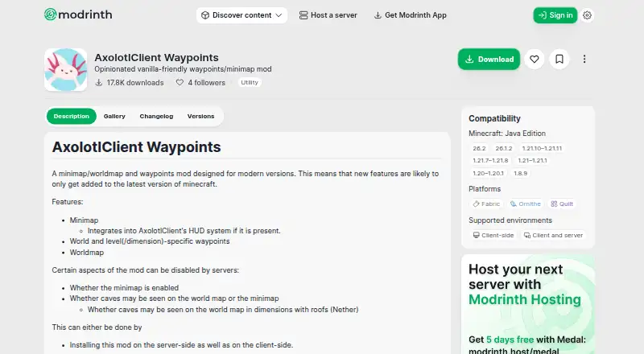Image resolution: width=644 pixels, height=354 pixels.
Task: Open the settings gear in header
Action: click(x=588, y=15)
